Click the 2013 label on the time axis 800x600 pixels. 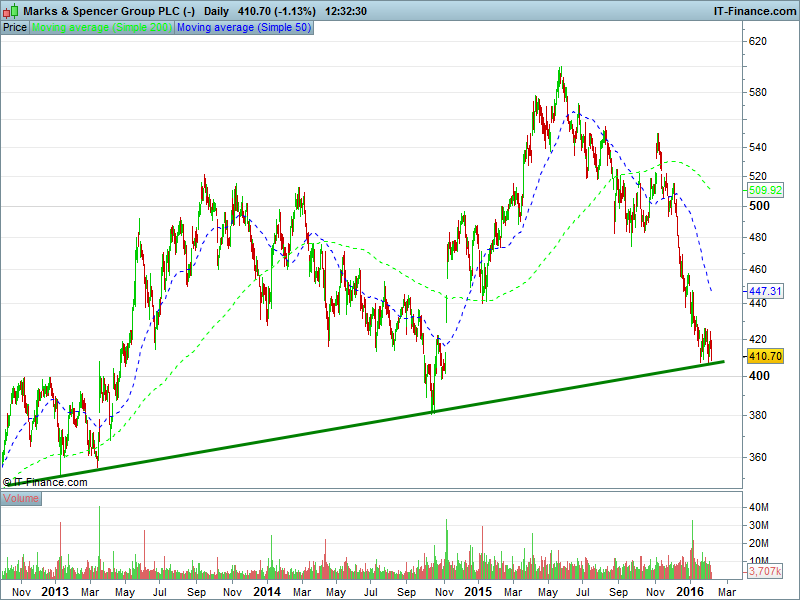point(55,592)
